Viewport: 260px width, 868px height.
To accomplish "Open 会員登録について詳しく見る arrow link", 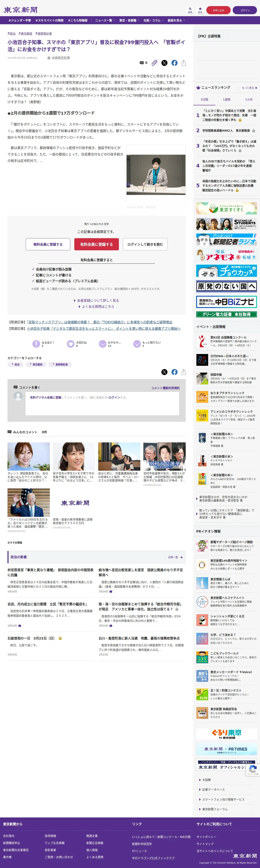I will point(97,300).
